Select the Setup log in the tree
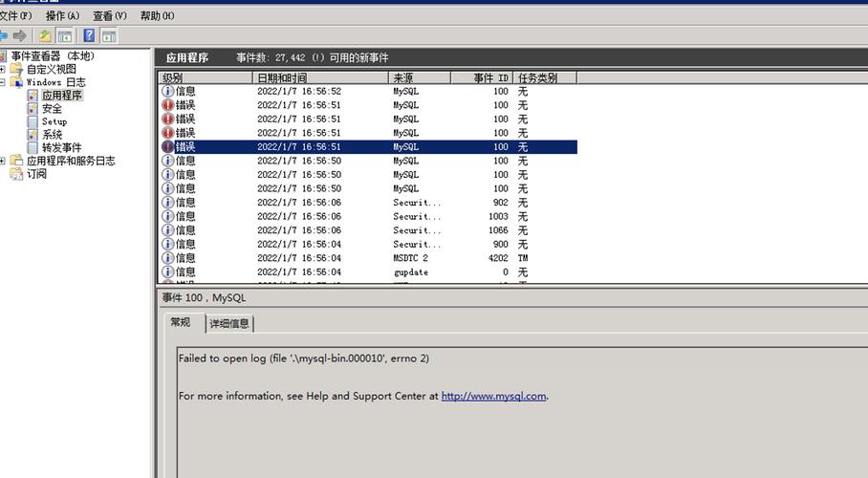This screenshot has width=868, height=478. [x=54, y=121]
